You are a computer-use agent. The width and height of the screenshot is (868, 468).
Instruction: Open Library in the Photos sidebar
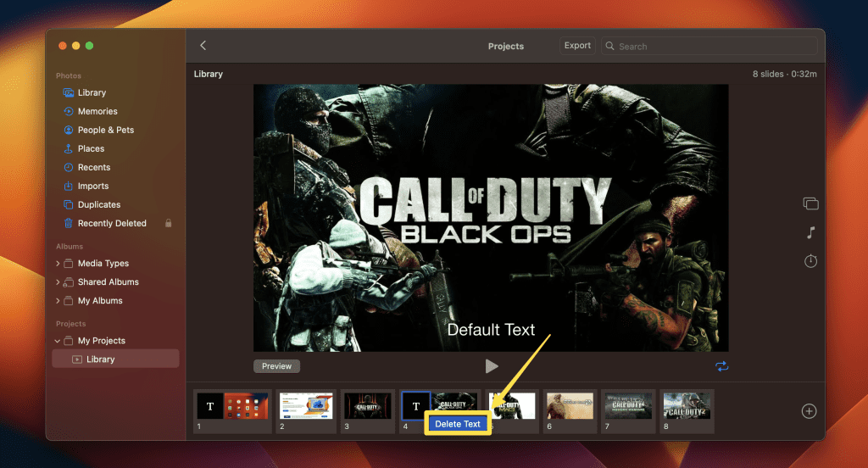(x=92, y=92)
